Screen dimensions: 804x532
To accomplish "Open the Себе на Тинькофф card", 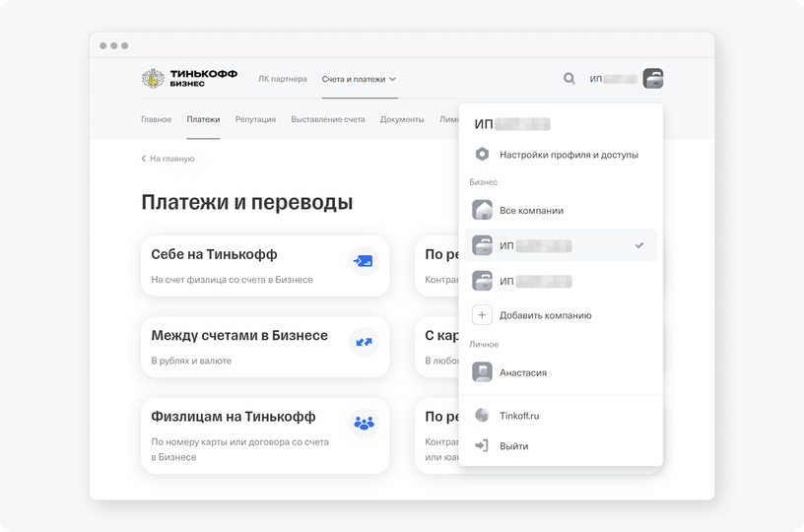I will [265, 266].
